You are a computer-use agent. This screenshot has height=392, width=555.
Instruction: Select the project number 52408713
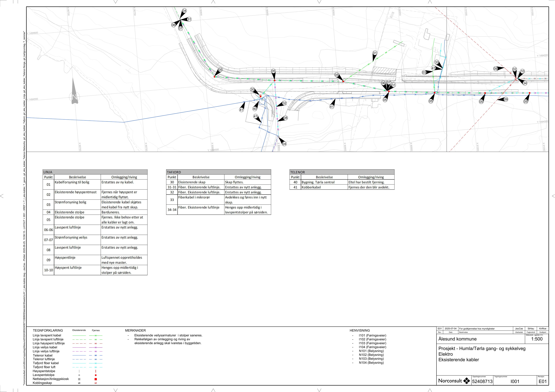pos(482,381)
